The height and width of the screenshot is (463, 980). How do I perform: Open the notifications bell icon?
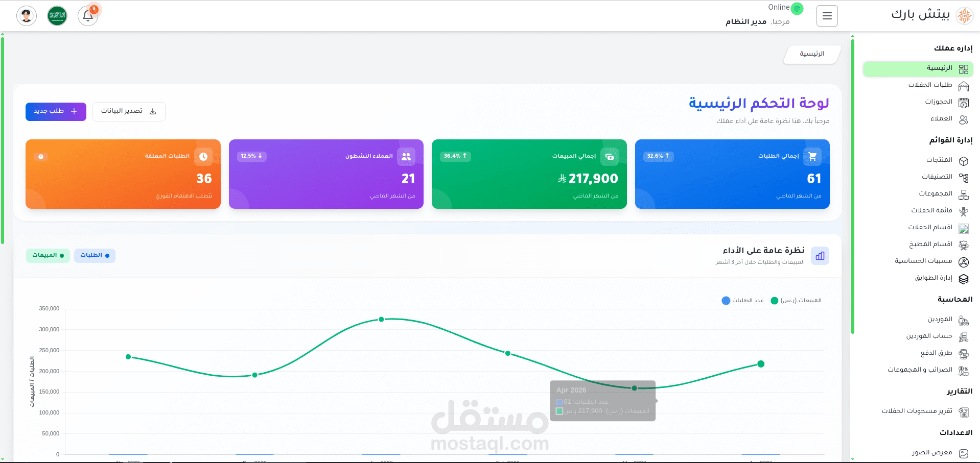[x=88, y=16]
